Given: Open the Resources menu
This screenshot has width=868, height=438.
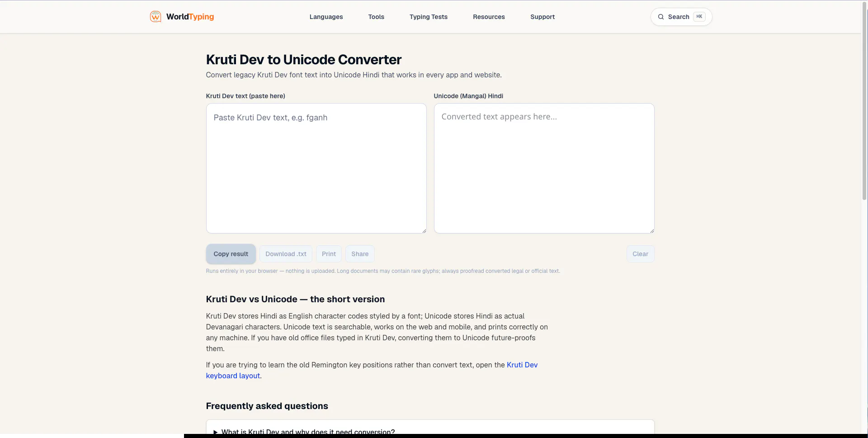Looking at the screenshot, I should tap(489, 17).
